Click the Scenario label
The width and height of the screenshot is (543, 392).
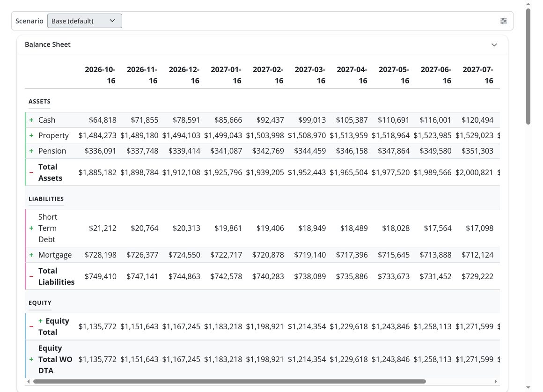coord(29,21)
